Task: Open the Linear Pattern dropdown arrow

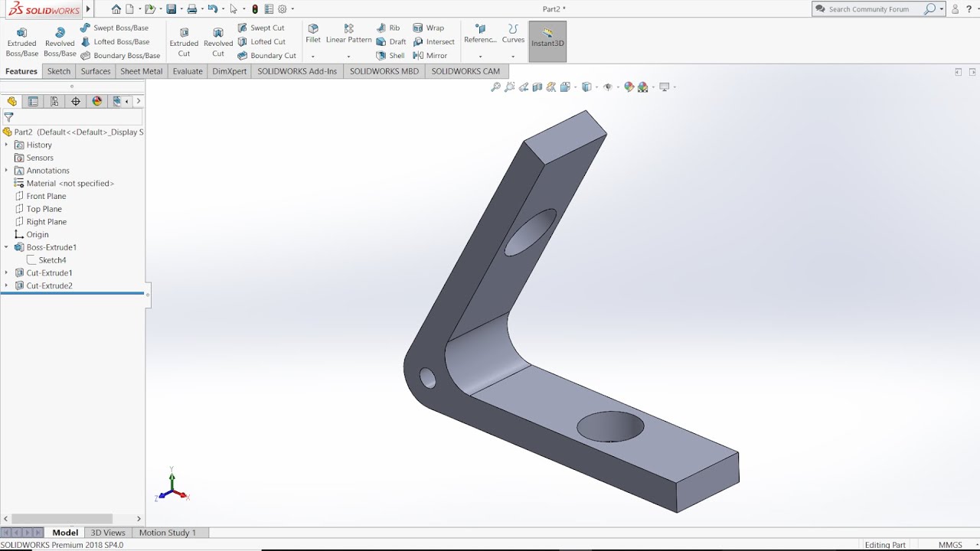Action: (348, 56)
